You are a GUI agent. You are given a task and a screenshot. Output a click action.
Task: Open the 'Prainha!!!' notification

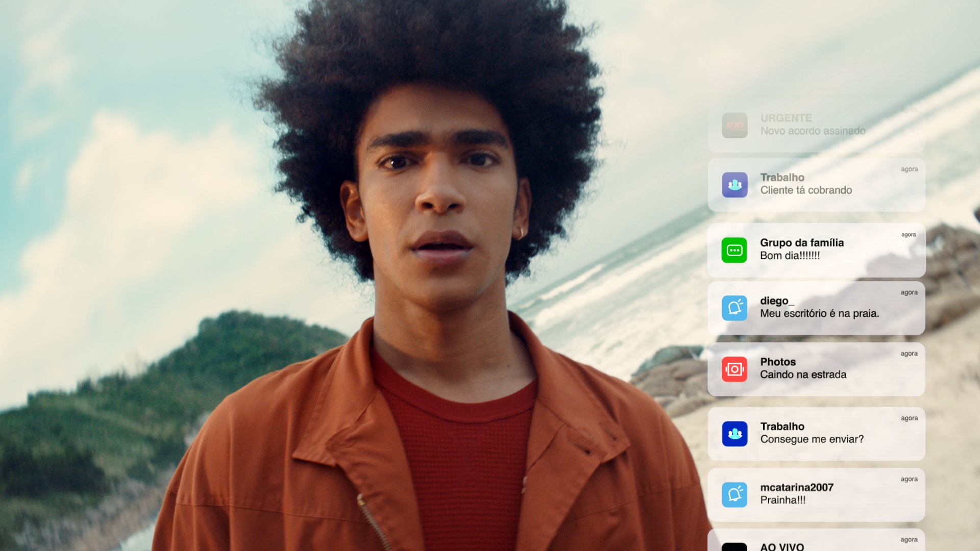coord(816,494)
